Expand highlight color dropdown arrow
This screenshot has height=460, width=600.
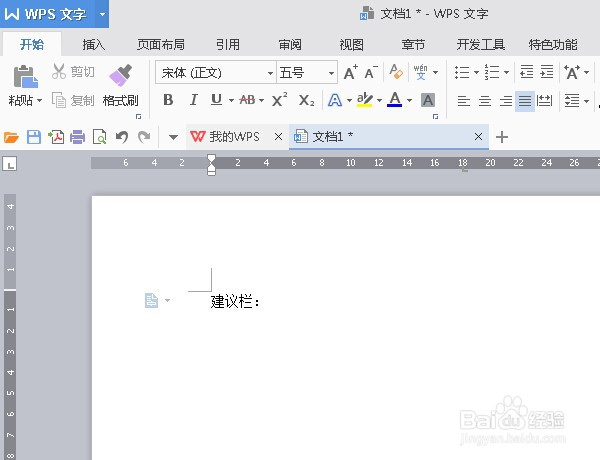pyautogui.click(x=379, y=101)
